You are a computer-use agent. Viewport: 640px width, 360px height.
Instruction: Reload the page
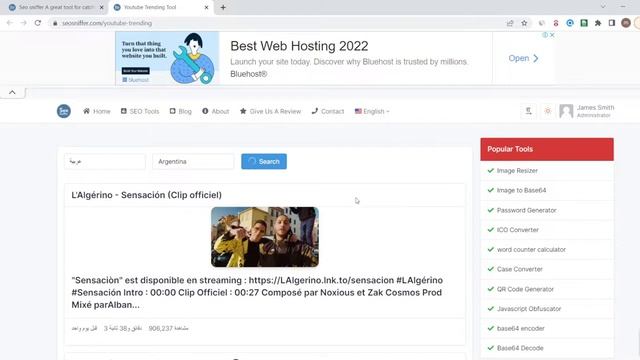tap(38, 23)
